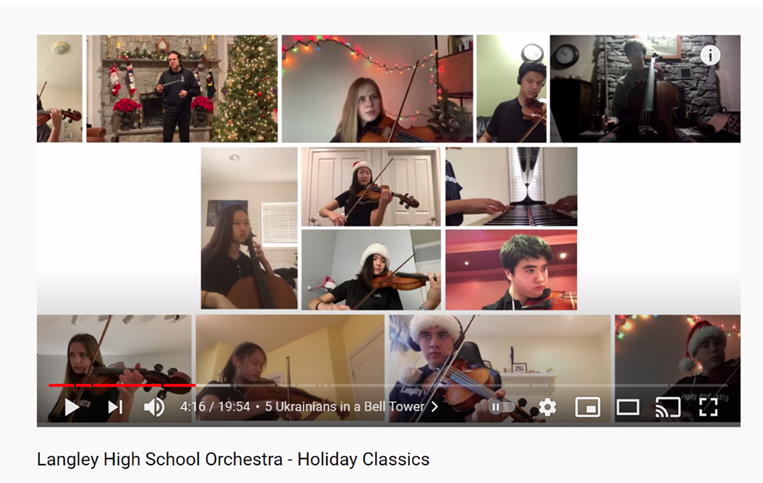Click the Play button
Viewport: 763px width, 483px height.
(72, 407)
